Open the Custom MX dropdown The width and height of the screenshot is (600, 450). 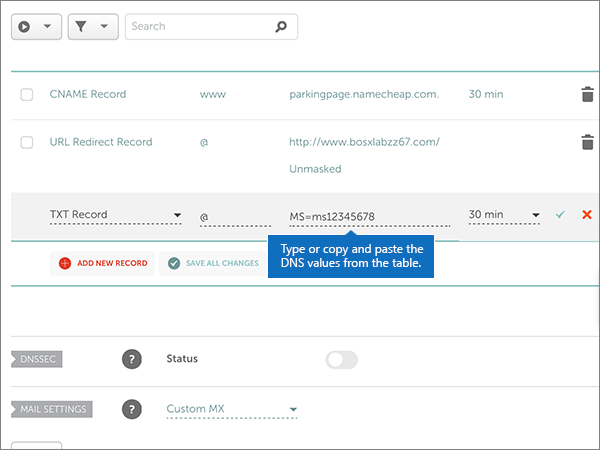pyautogui.click(x=232, y=409)
